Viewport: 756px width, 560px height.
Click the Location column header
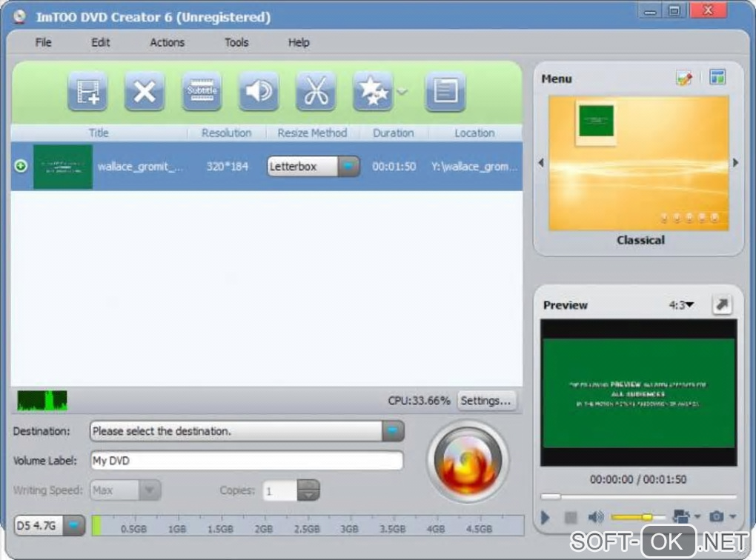tap(475, 133)
